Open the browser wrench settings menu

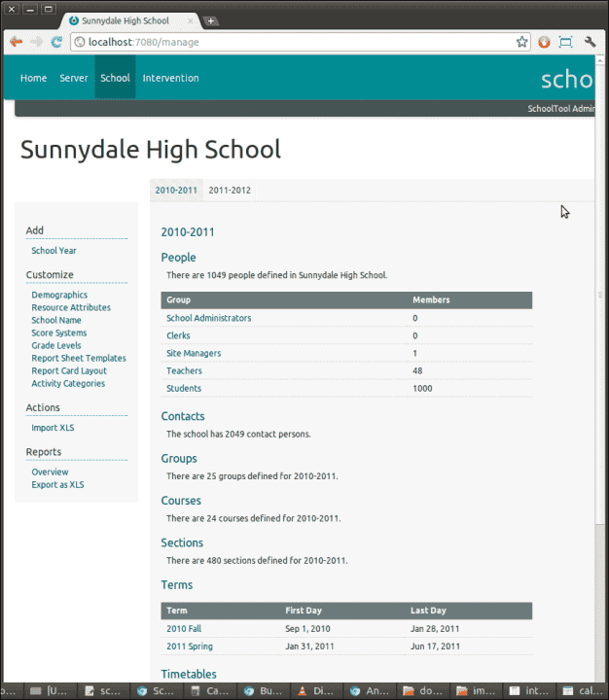coord(590,42)
